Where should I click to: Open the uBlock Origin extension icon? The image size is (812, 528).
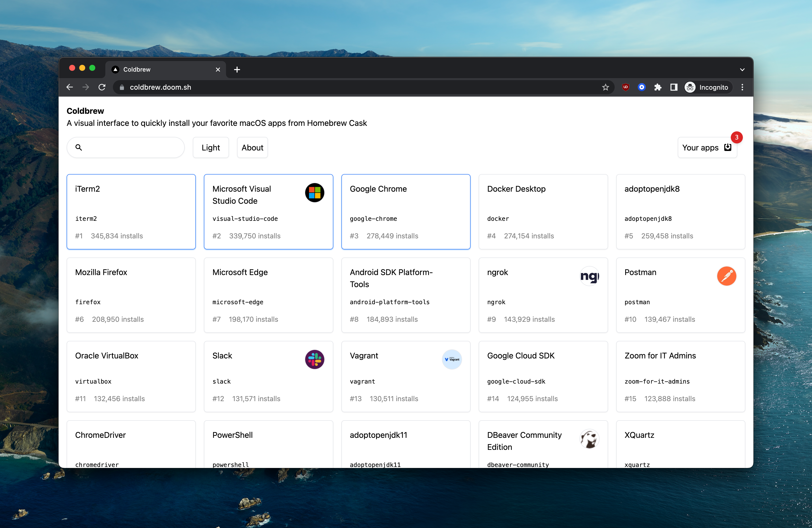pyautogui.click(x=625, y=87)
